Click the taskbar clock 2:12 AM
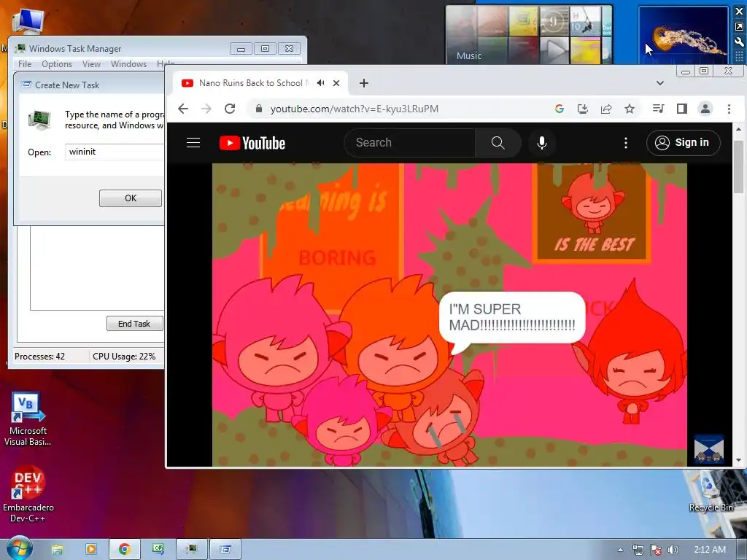Viewport: 747px width, 560px height. click(x=710, y=550)
